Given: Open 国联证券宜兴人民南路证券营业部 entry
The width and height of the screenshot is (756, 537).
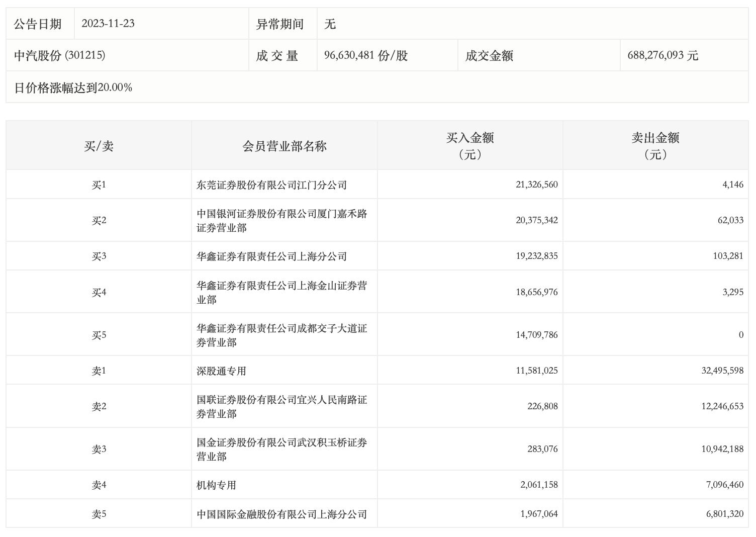Looking at the screenshot, I should (x=281, y=406).
